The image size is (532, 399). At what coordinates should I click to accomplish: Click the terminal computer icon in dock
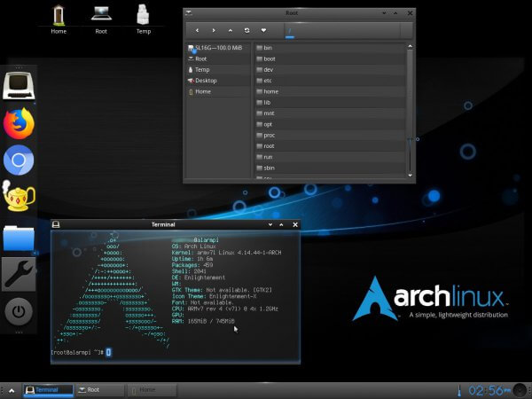point(19,86)
